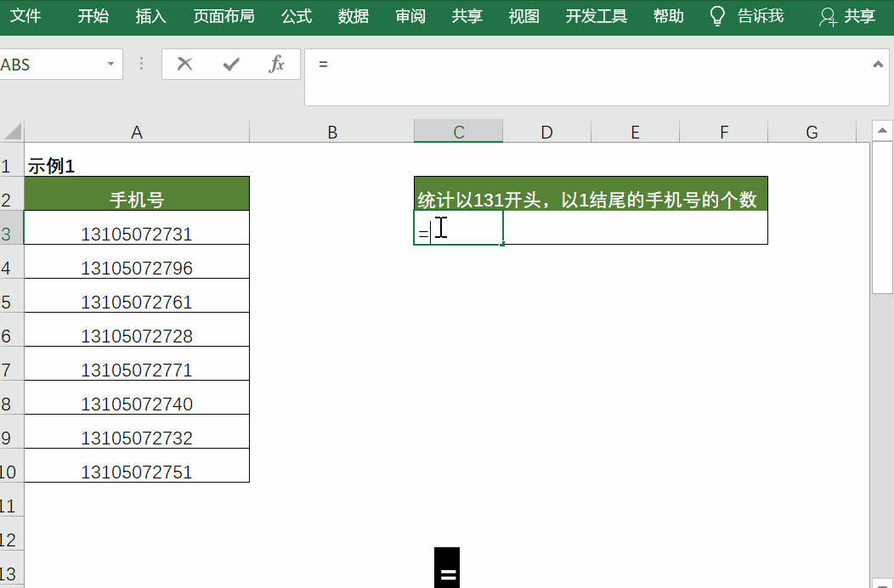This screenshot has width=894, height=588.
Task: Click the Share person icon
Action: pyautogui.click(x=828, y=17)
